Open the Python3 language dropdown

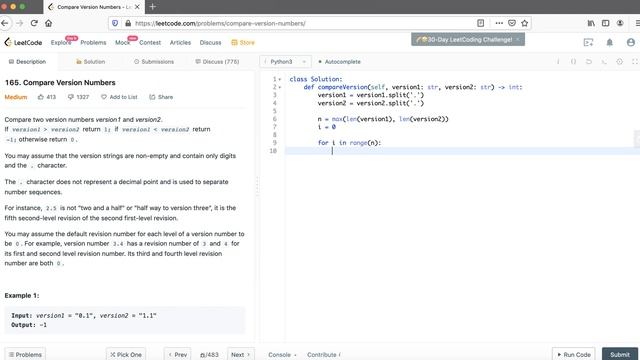(x=285, y=62)
